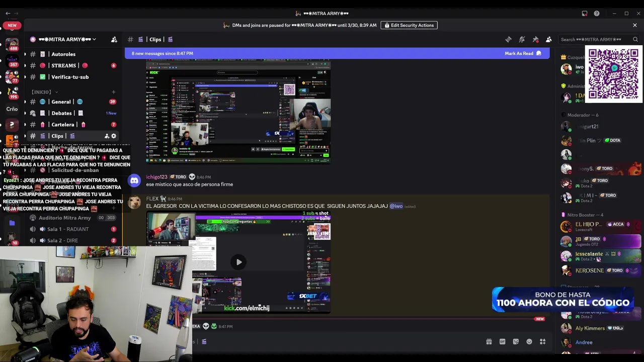Image resolution: width=644 pixels, height=362 pixels.
Task: Select the Clips channel in sidebar
Action: (x=73, y=136)
